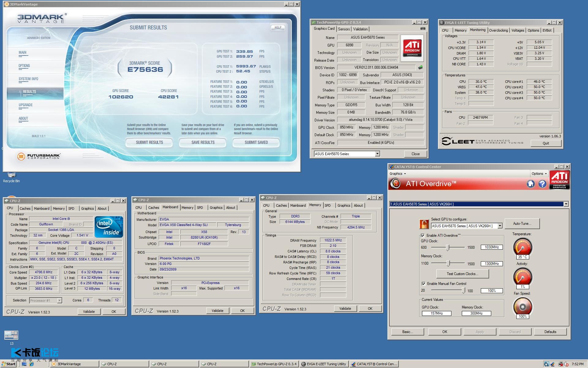Click Memory Clock 1300MHz input field

coord(492,264)
